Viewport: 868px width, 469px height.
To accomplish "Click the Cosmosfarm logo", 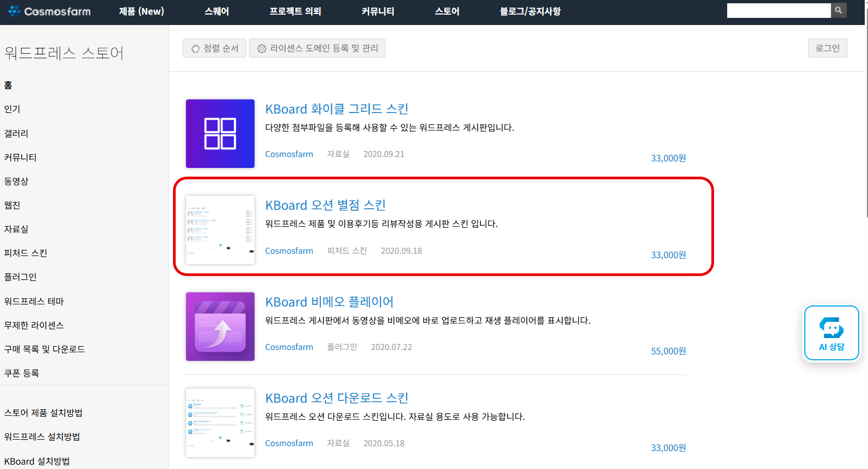I will click(x=49, y=11).
